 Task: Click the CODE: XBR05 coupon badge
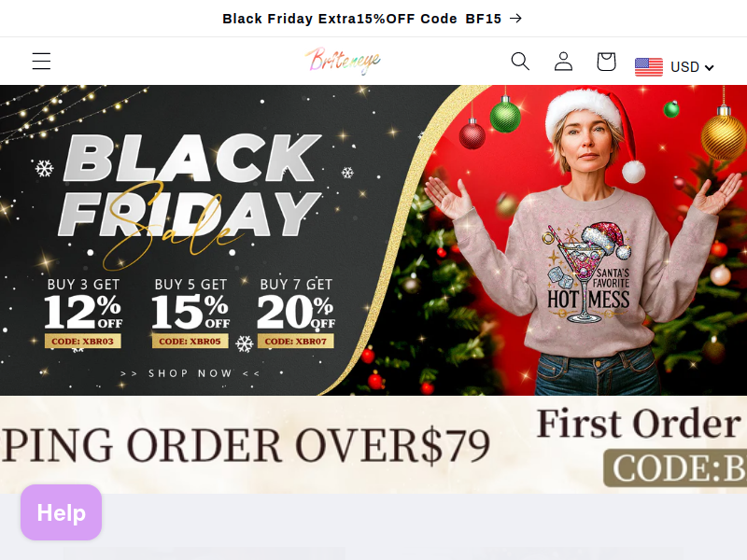pos(190,341)
